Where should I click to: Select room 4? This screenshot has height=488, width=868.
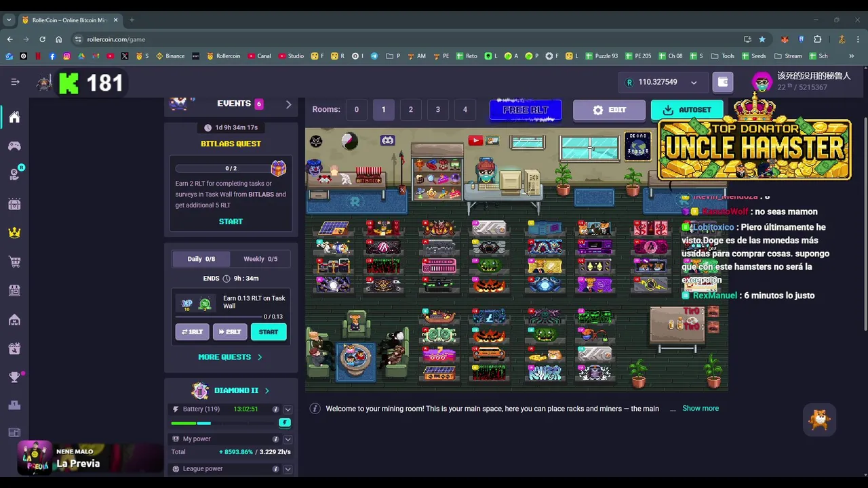click(x=465, y=110)
